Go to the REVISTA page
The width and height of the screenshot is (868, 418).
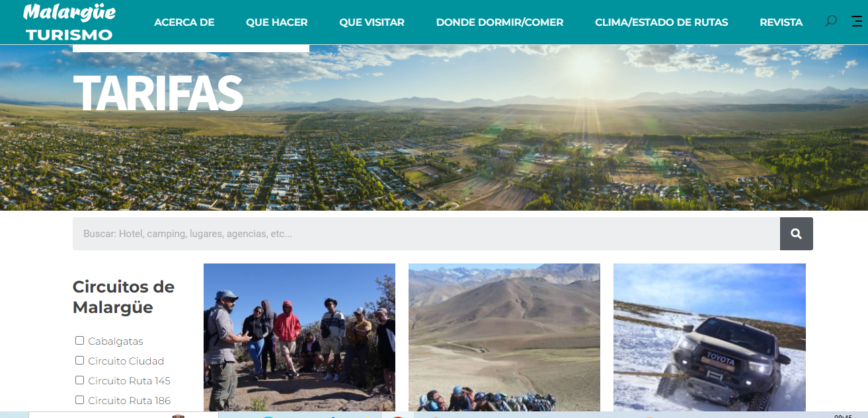pos(781,22)
